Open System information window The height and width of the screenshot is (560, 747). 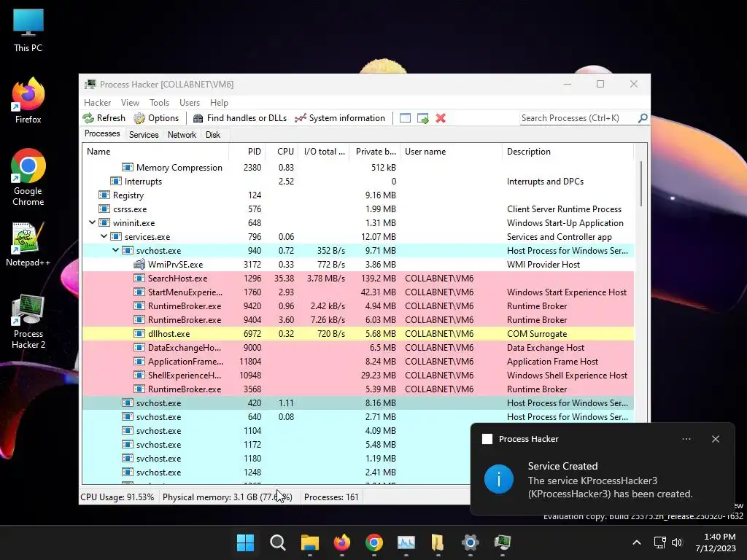(x=340, y=118)
